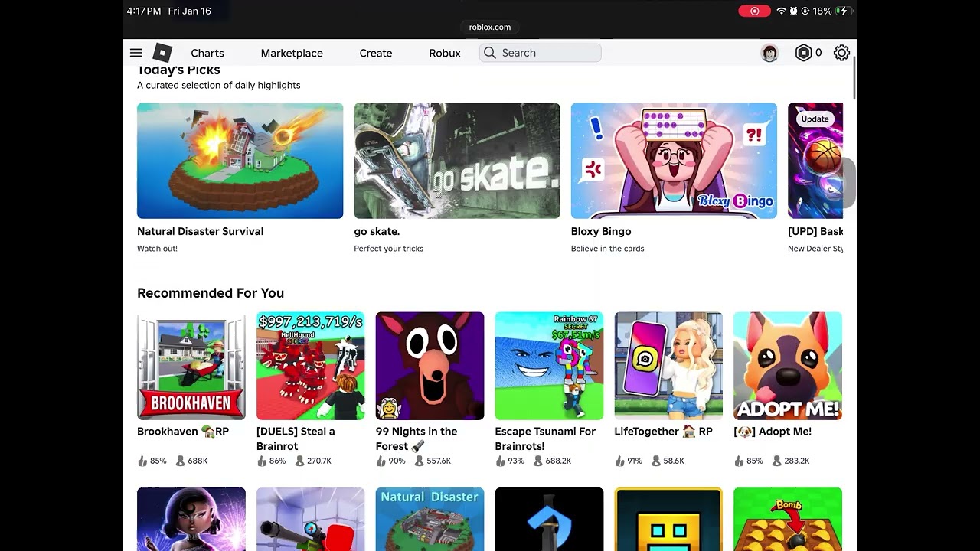Click Adopt Me 283.2K players icon
980x551 pixels.
pos(777,461)
